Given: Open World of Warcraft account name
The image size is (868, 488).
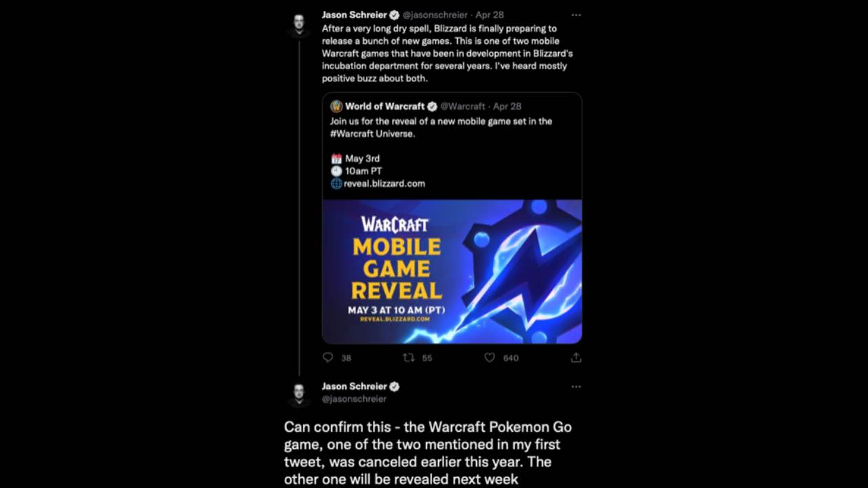Looking at the screenshot, I should (384, 106).
